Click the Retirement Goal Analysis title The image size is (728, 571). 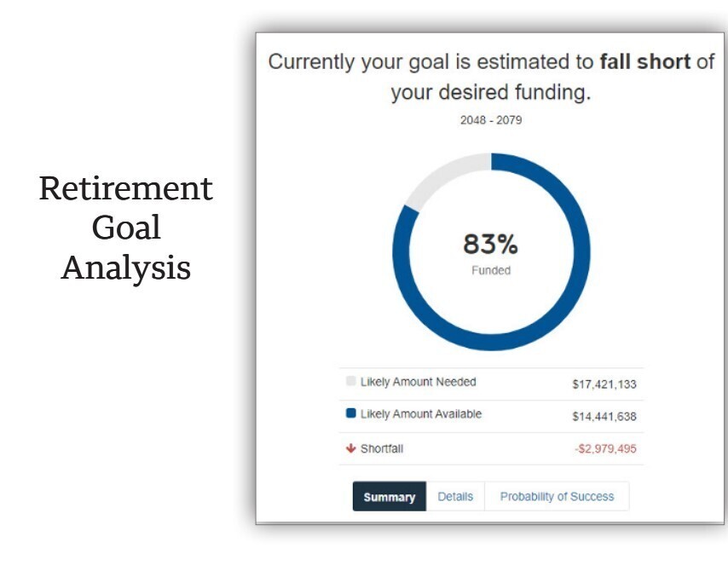tap(126, 228)
